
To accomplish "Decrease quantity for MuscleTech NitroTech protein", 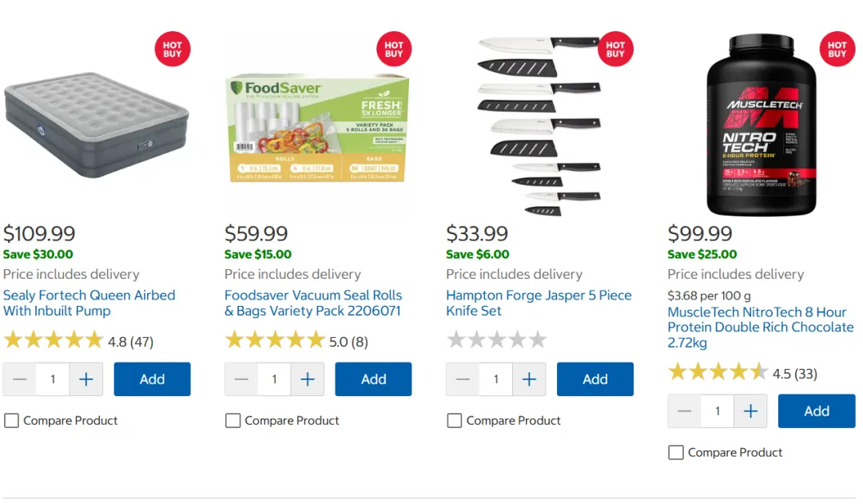I will [684, 411].
